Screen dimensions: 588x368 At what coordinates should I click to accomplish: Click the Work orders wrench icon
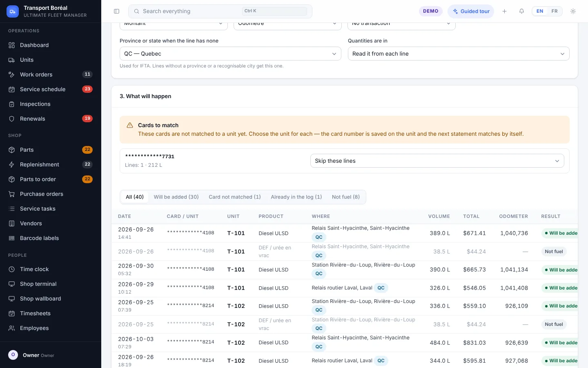pyautogui.click(x=12, y=74)
